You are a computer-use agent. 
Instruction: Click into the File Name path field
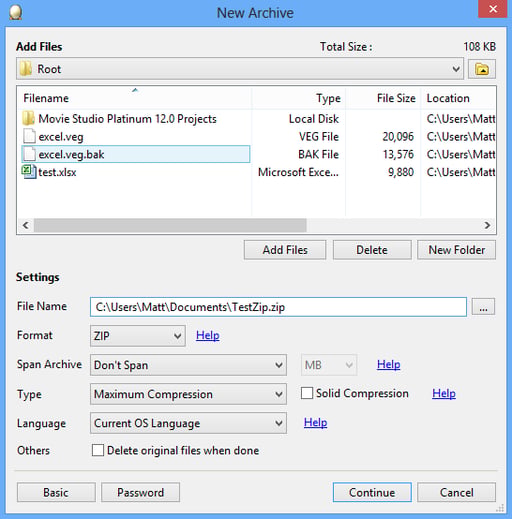pos(278,307)
